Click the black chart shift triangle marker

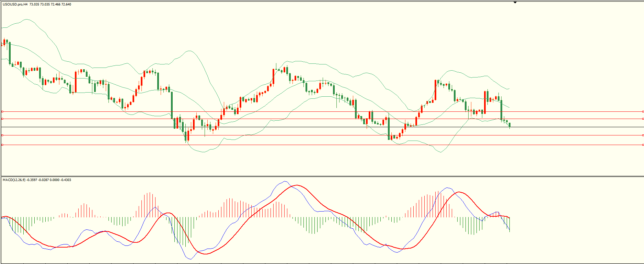(x=515, y=2)
